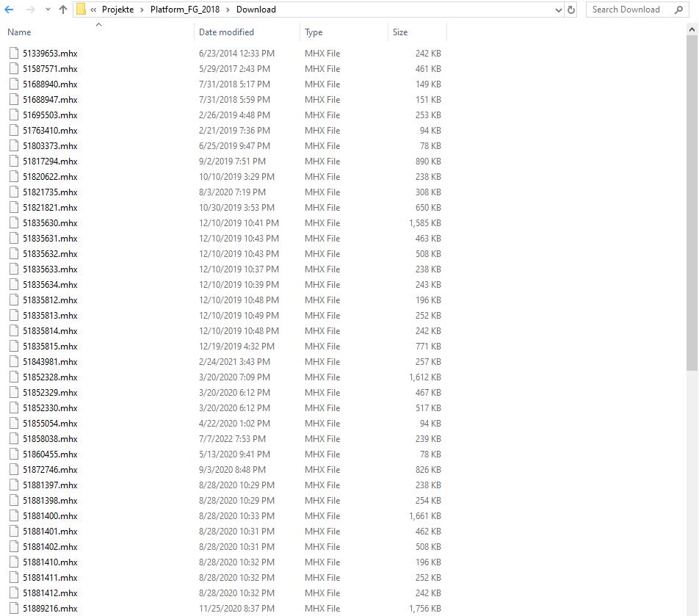Select file icon of 51817294.mhx
Image resolution: width=699 pixels, height=616 pixels.
pos(14,161)
